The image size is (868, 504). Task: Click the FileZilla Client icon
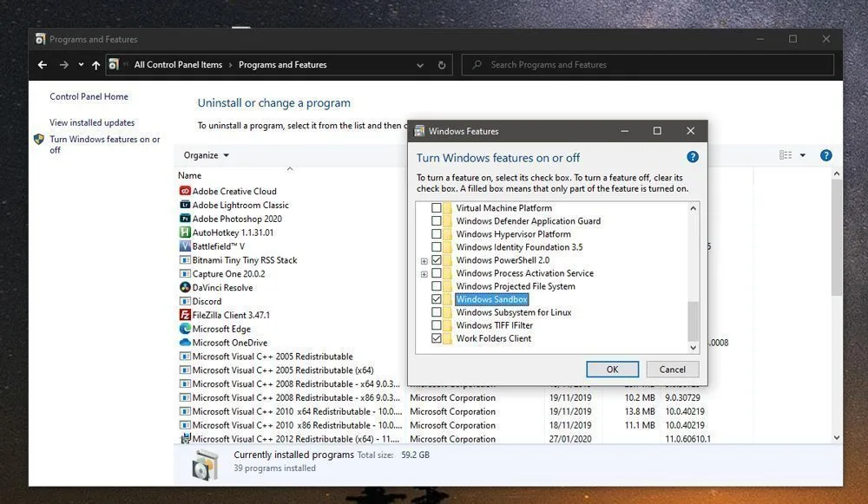point(185,315)
